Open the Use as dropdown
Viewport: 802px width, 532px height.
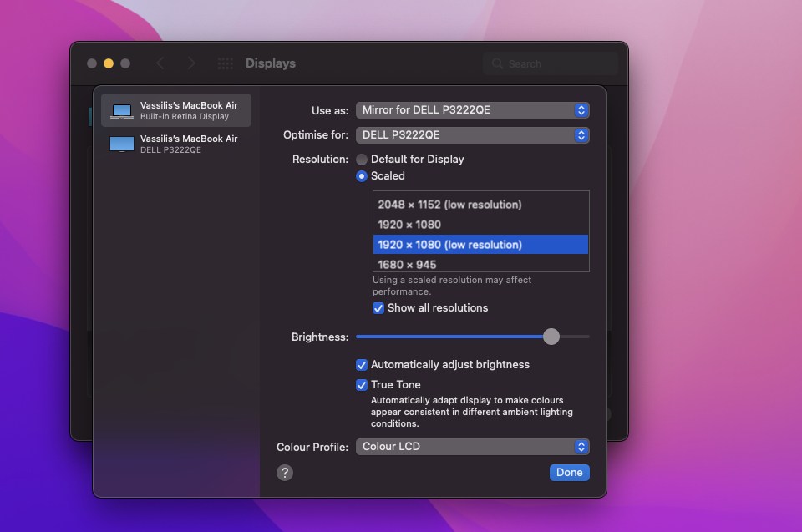tap(473, 110)
